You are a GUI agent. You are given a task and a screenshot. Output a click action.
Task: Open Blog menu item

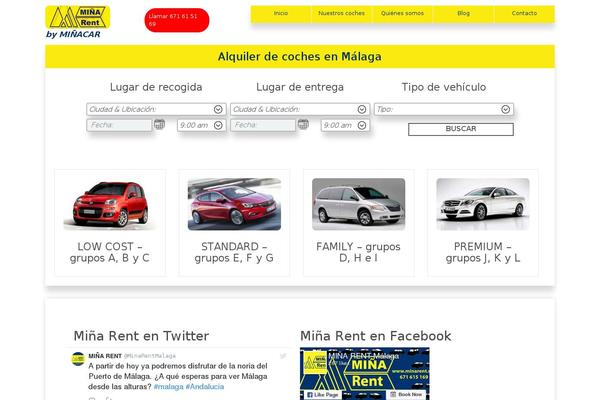pos(463,13)
